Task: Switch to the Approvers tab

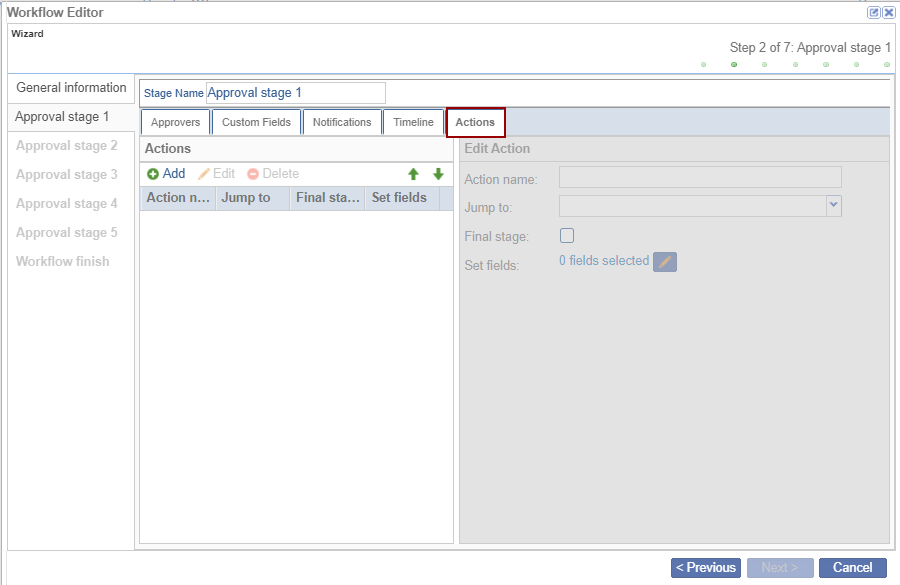Action: coord(175,122)
